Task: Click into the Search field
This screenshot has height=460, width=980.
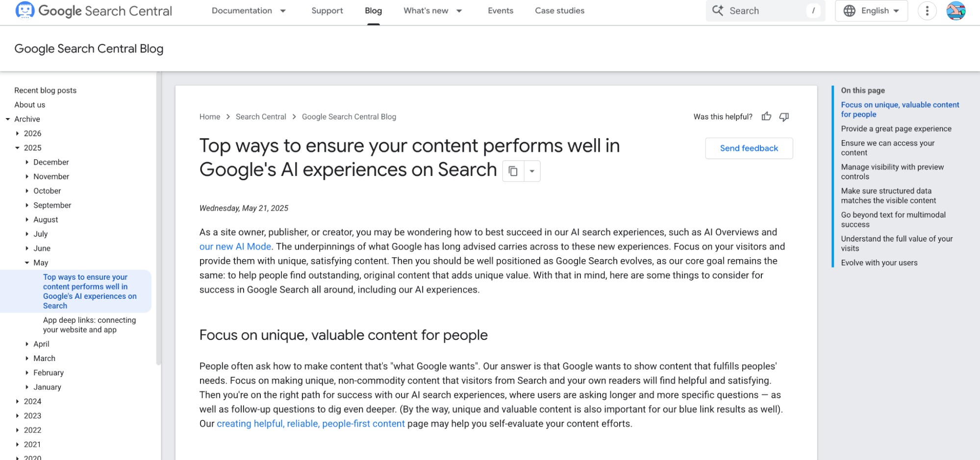Action: pos(765,11)
